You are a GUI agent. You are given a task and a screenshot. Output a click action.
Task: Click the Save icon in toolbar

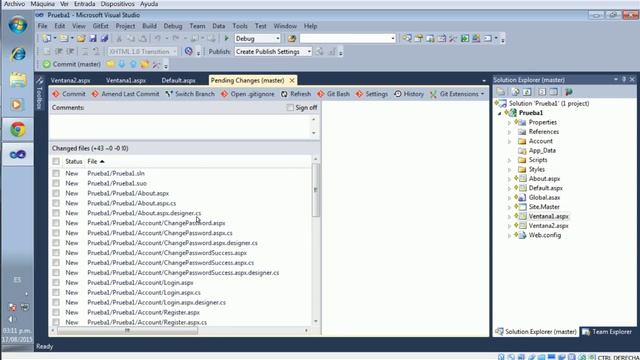click(93, 38)
